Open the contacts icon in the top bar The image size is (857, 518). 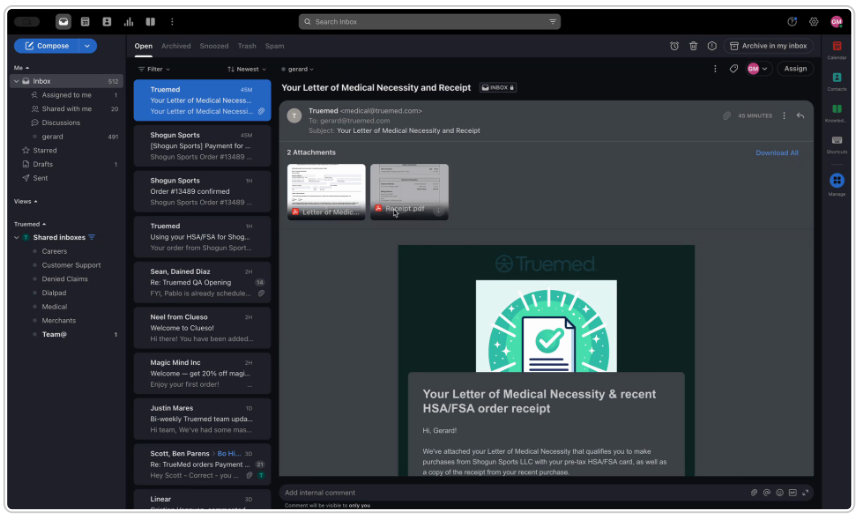click(x=107, y=22)
